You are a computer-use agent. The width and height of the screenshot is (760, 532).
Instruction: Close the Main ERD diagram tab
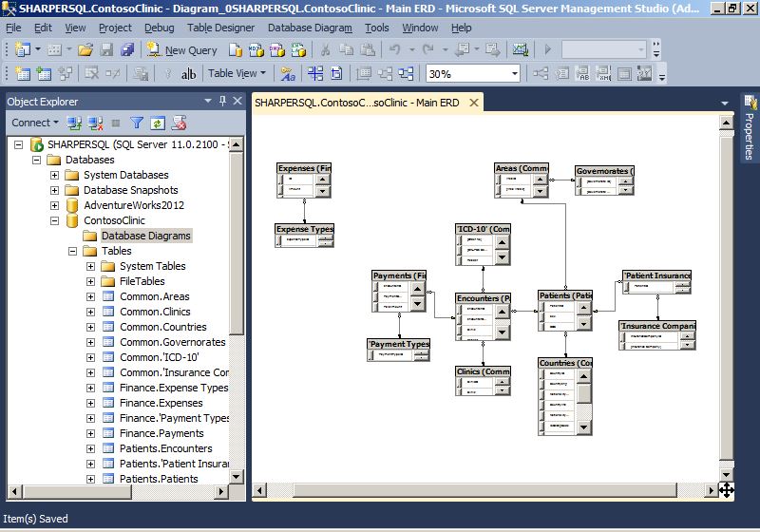tap(474, 103)
